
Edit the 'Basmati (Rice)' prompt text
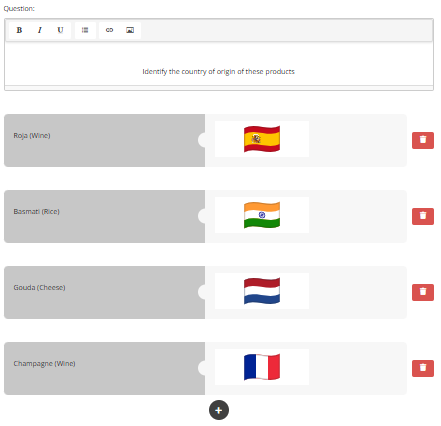(36, 212)
